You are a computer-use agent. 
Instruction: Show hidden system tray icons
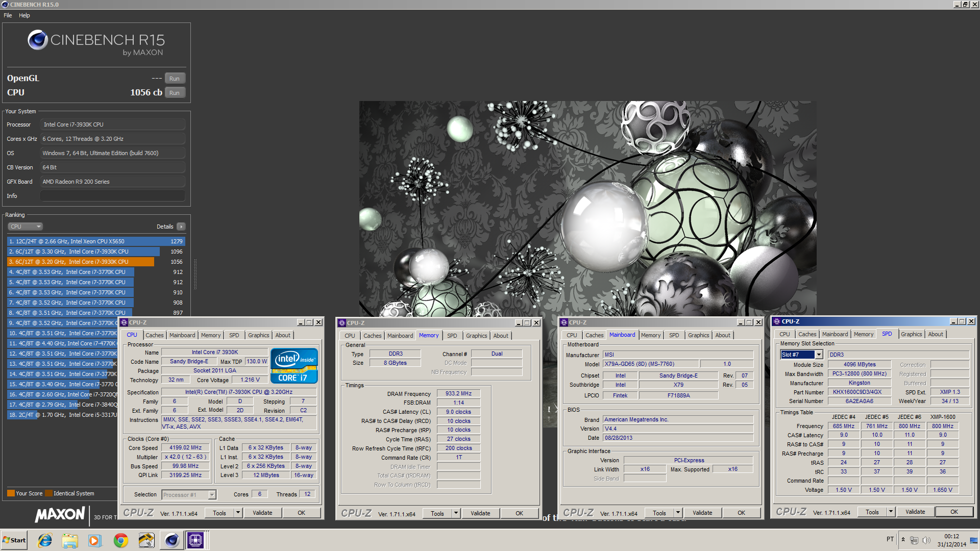point(903,540)
